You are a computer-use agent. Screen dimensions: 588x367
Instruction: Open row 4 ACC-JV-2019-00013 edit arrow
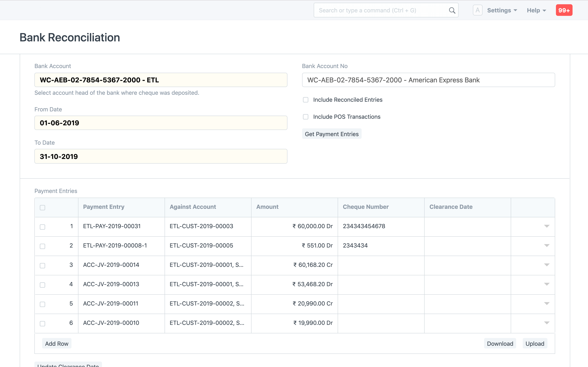(x=546, y=284)
